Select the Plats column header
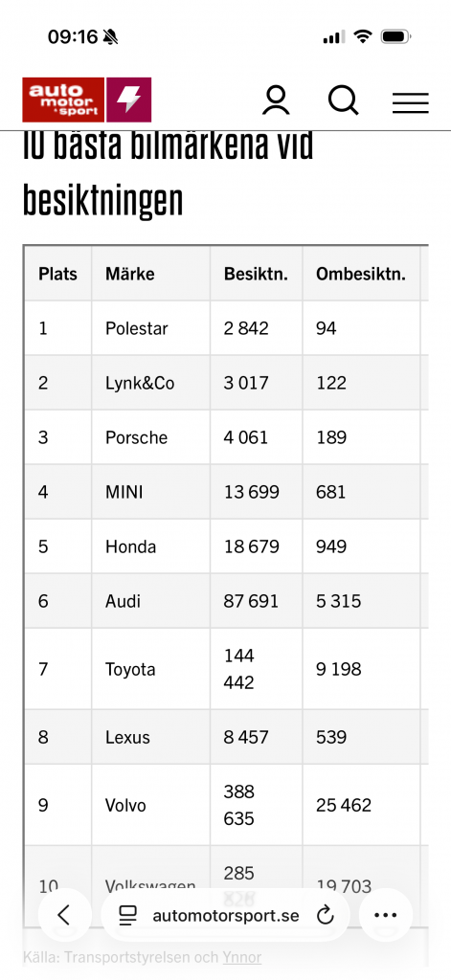 pos(58,274)
